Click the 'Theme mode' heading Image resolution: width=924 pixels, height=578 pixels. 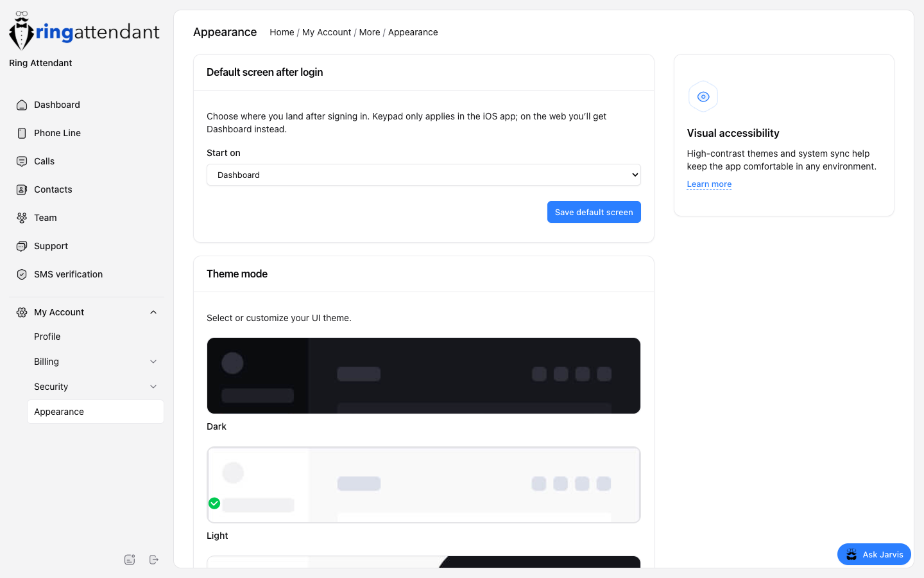(237, 274)
